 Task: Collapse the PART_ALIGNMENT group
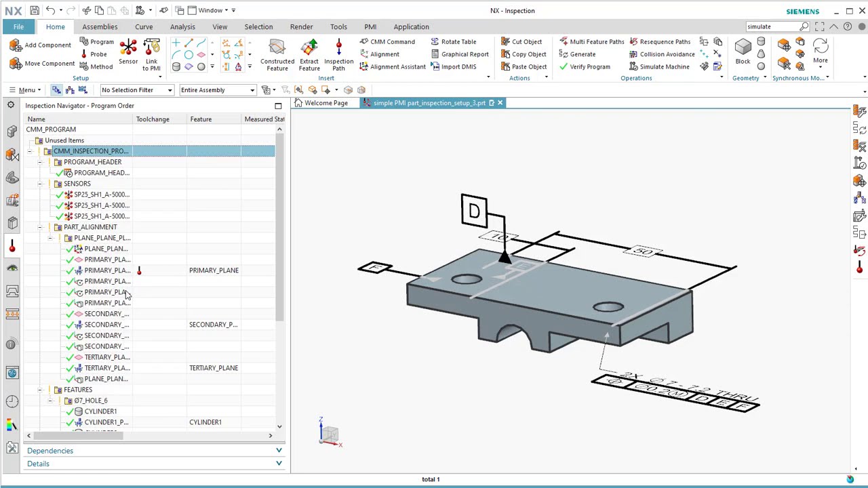(39, 227)
